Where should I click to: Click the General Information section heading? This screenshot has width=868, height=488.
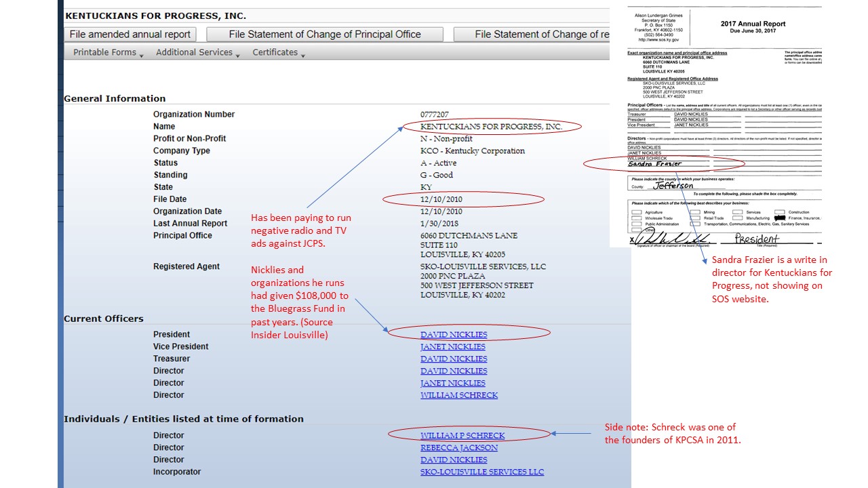[115, 99]
